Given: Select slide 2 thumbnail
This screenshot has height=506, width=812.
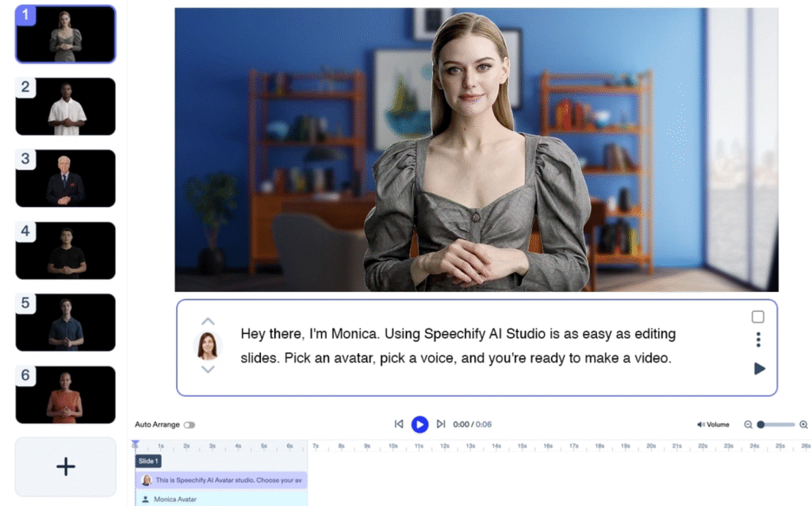Looking at the screenshot, I should (x=66, y=106).
